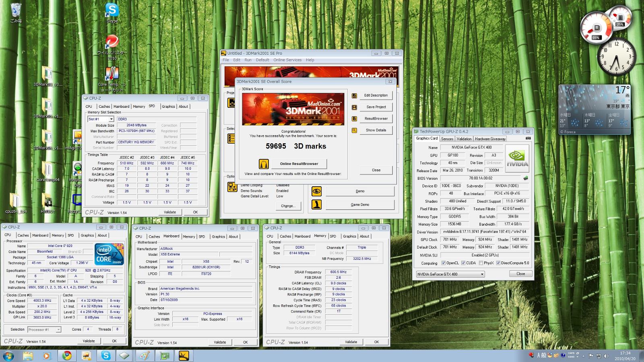Click the Foreca weather gadget

click(x=594, y=109)
